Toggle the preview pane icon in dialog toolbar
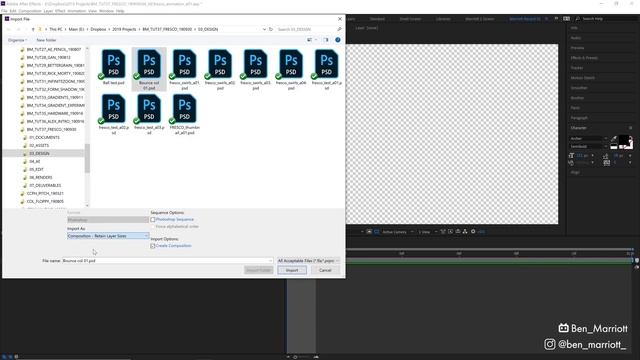 [326, 40]
